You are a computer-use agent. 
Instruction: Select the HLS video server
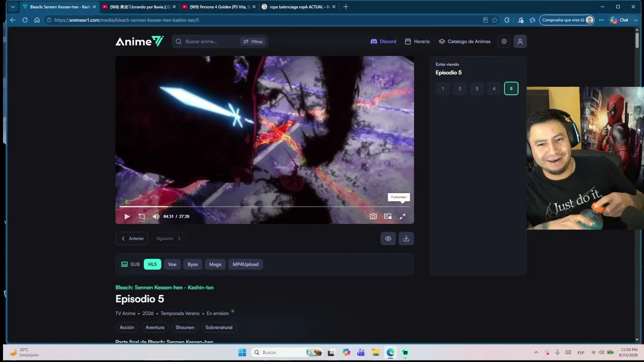click(152, 264)
